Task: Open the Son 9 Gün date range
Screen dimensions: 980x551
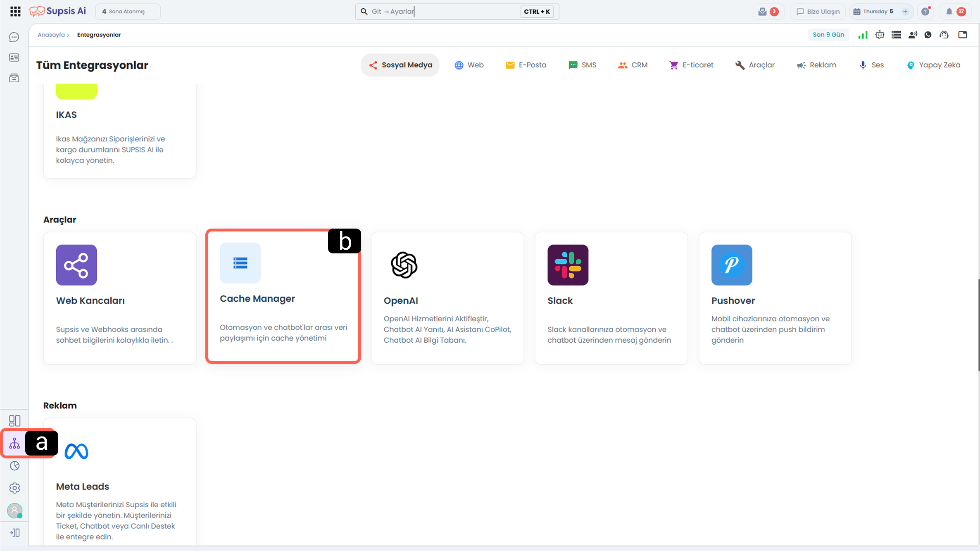Action: click(828, 35)
